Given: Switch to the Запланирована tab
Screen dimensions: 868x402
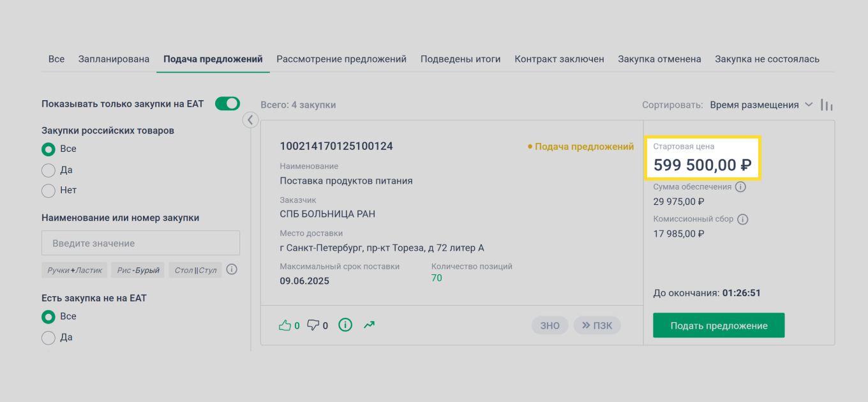Looking at the screenshot, I should pos(114,59).
